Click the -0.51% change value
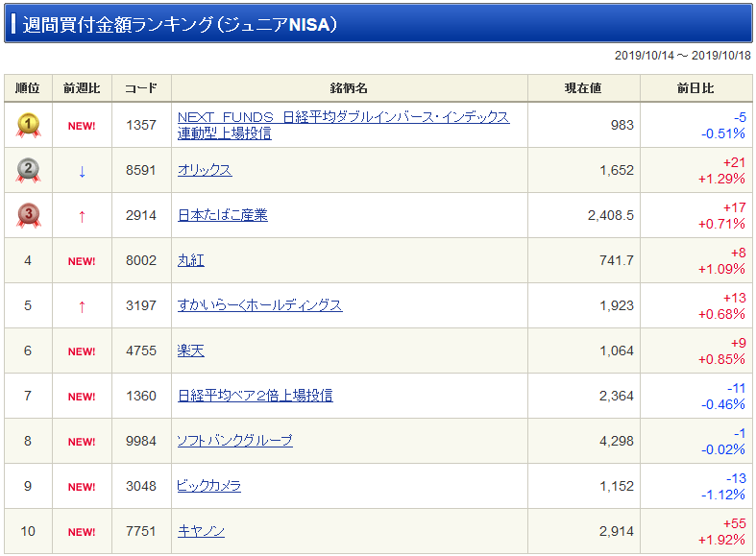This screenshot has height=556, width=756. pyautogui.click(x=723, y=133)
